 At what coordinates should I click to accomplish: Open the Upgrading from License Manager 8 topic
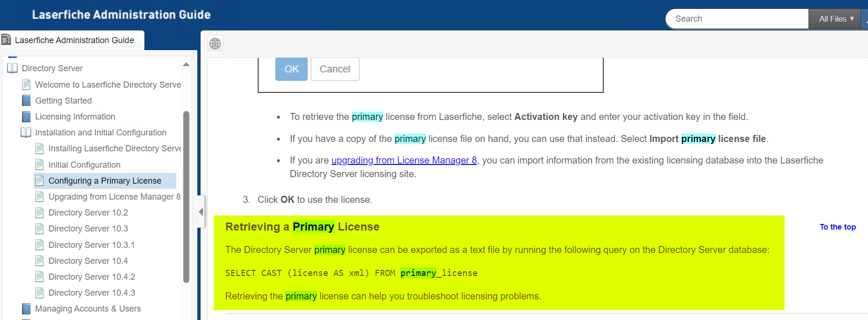[x=114, y=197]
